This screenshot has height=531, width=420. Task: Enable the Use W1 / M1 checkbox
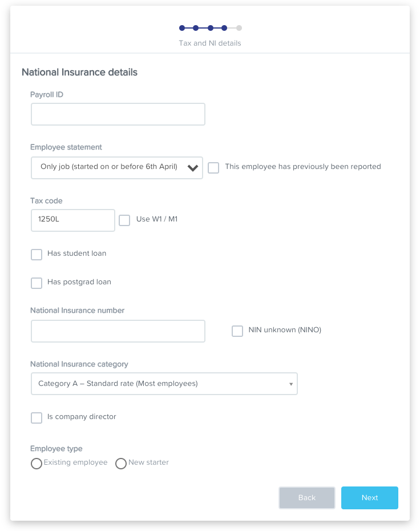(x=124, y=220)
